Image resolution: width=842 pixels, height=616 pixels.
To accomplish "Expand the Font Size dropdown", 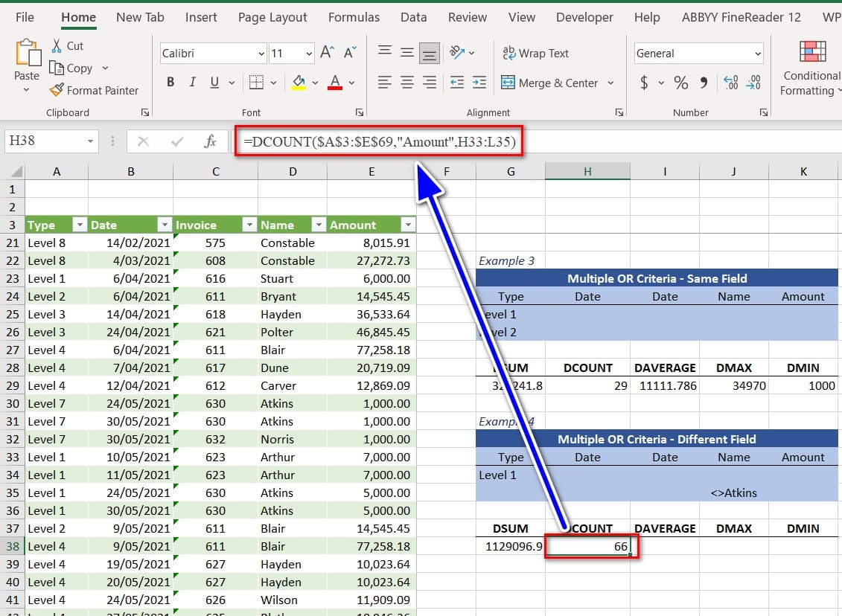I will tap(309, 54).
